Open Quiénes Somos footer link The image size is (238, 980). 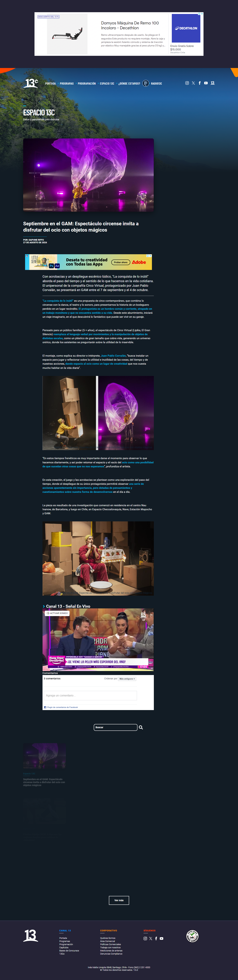point(108,938)
